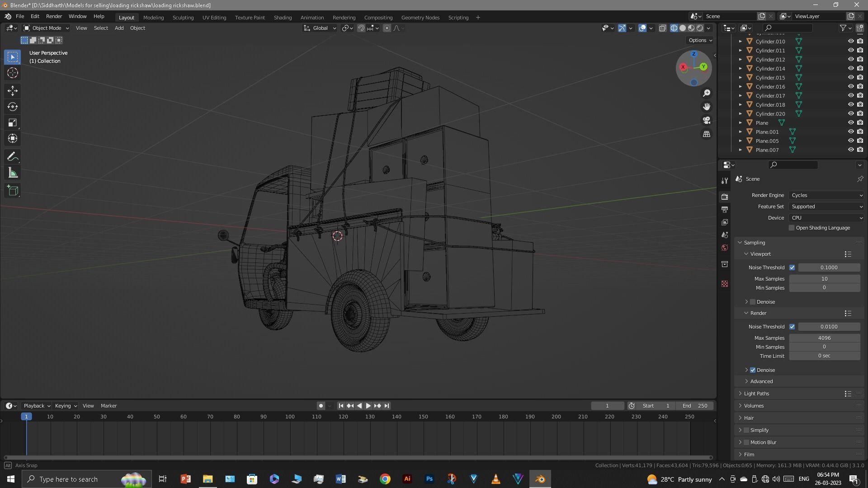Open the Scene properties tab icon

click(x=725, y=235)
